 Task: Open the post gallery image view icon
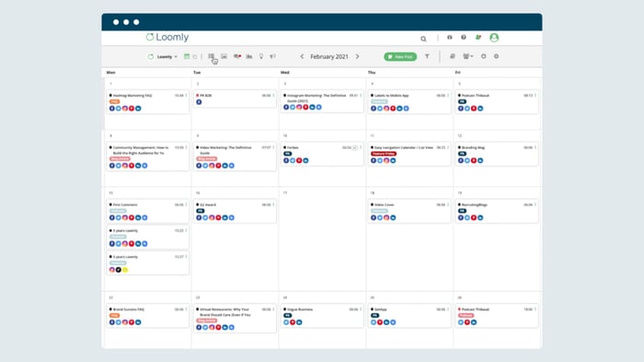224,56
